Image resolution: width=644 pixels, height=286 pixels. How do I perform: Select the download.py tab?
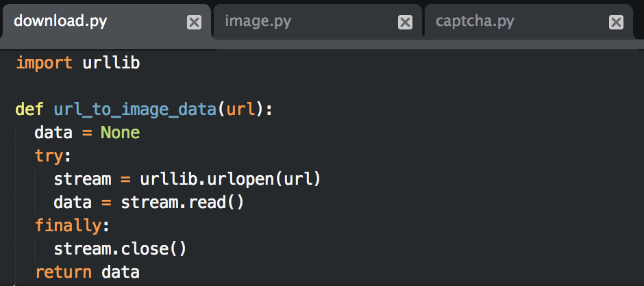(x=60, y=21)
